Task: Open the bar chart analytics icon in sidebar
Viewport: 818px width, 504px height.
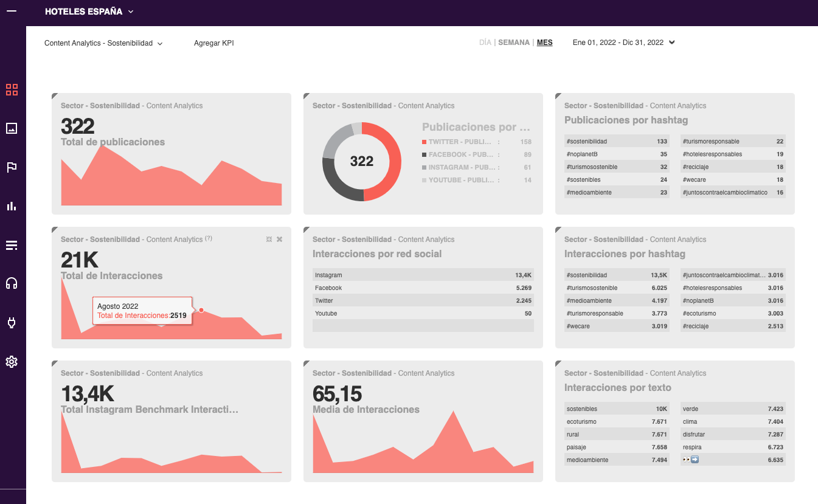Action: pos(12,205)
